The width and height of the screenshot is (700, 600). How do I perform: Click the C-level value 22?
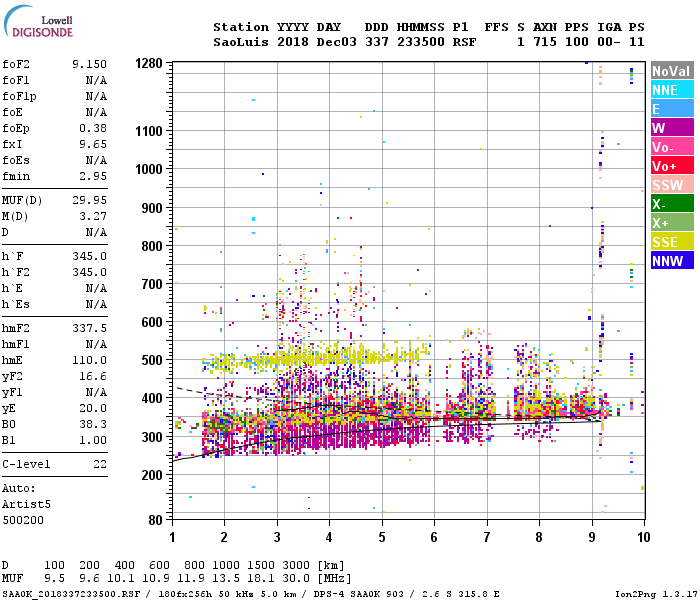100,464
